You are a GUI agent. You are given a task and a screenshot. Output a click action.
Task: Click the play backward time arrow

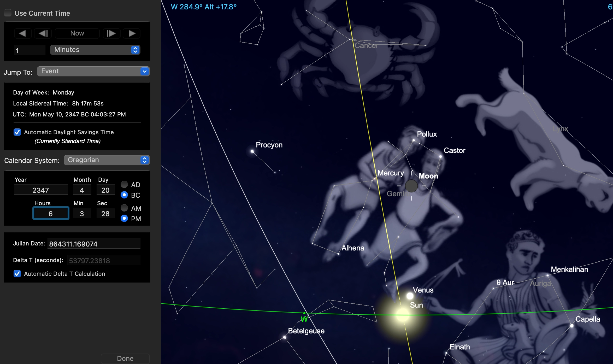(x=23, y=33)
